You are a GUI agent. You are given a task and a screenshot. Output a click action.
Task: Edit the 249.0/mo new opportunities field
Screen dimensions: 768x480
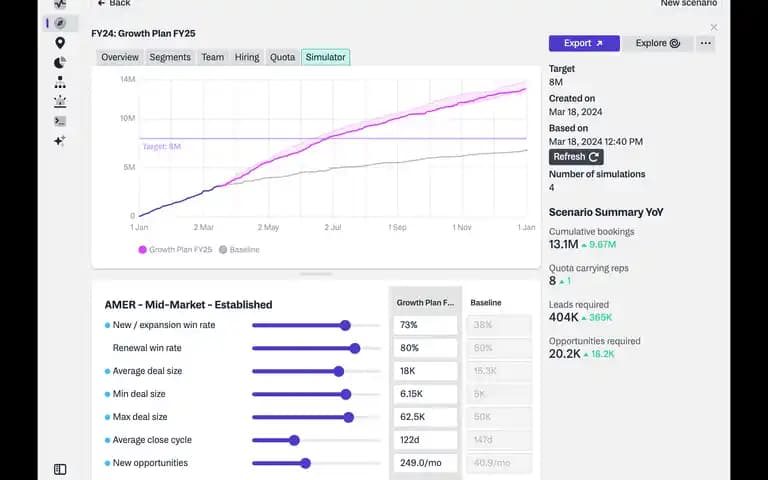point(425,463)
